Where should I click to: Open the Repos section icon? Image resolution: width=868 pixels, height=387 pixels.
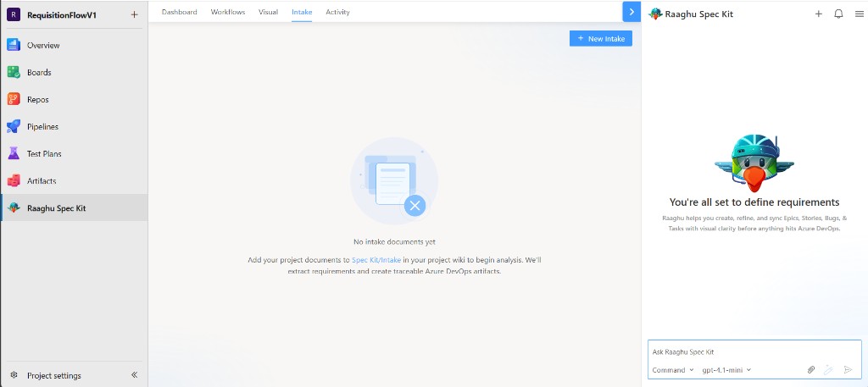[14, 100]
